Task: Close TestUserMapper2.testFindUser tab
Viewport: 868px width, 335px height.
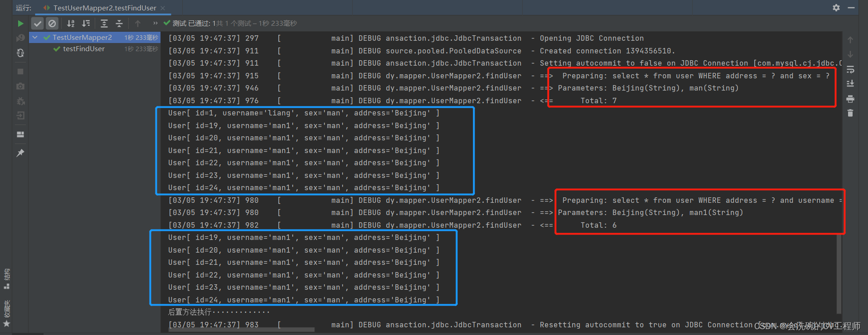Action: click(163, 8)
